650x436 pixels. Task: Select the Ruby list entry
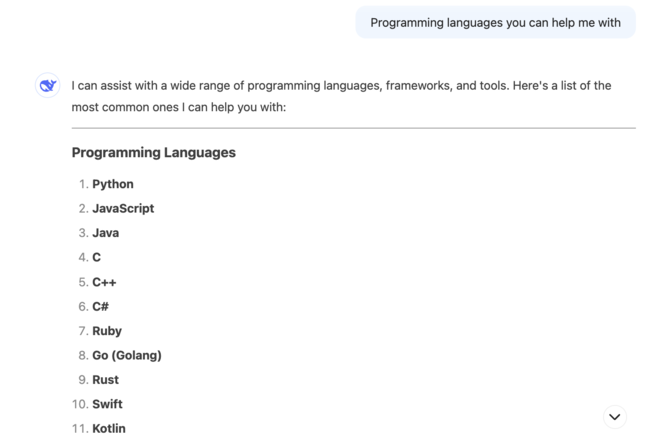107,331
